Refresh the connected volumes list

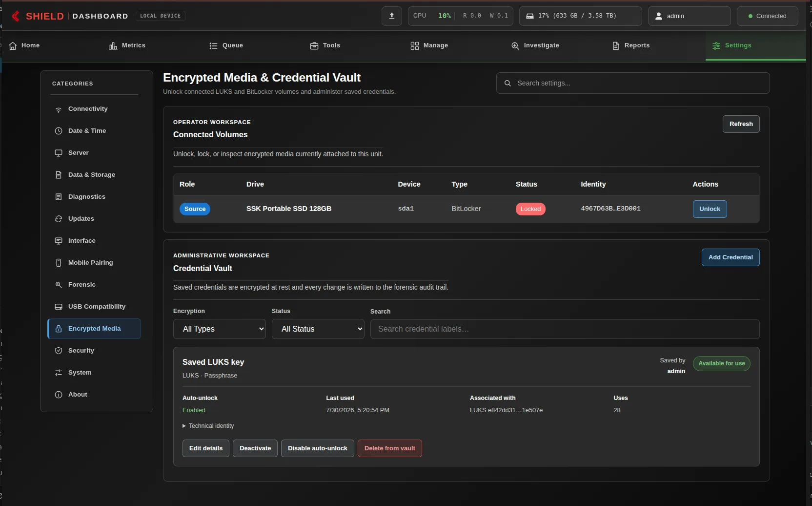coord(741,124)
